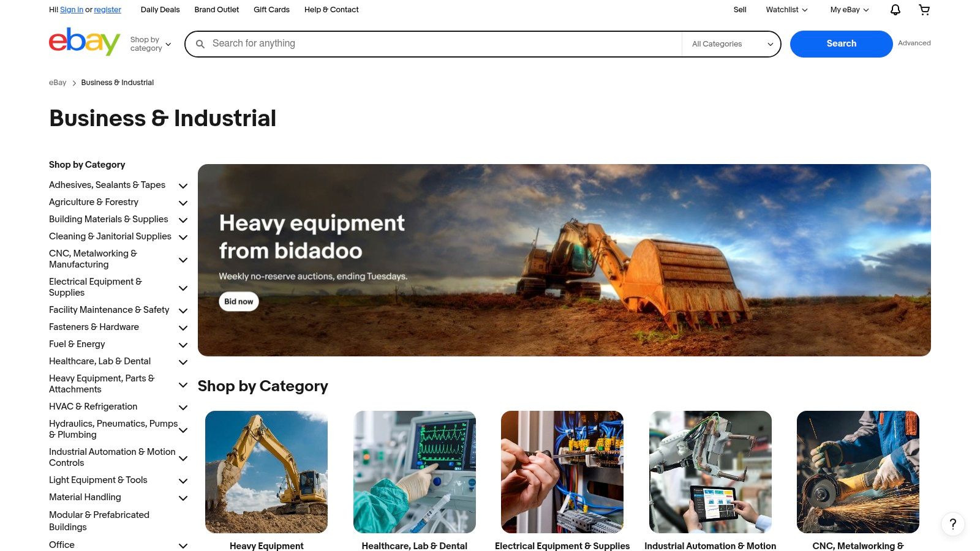This screenshot has height=551, width=980.
Task: Expand Light Equipment & Tools chevron
Action: point(183,481)
